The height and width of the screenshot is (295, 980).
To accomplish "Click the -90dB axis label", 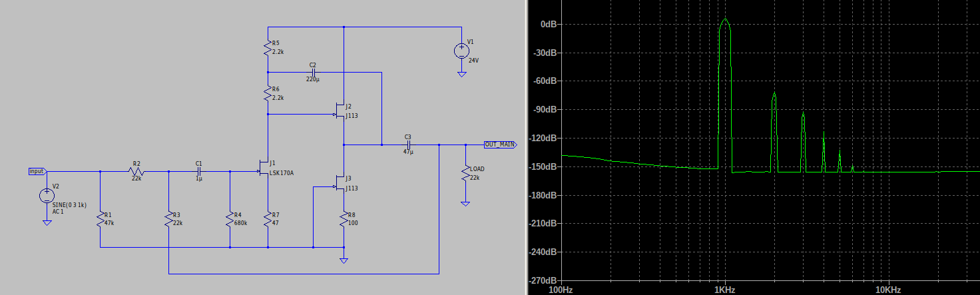I will (545, 110).
